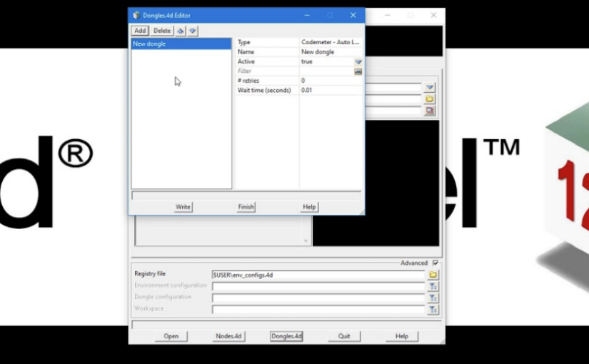Click the Open button in launcher window
Screen dimensions: 589x364
click(x=171, y=336)
